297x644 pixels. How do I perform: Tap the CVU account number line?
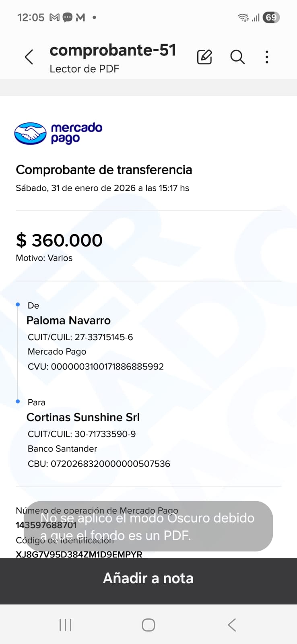point(96,367)
